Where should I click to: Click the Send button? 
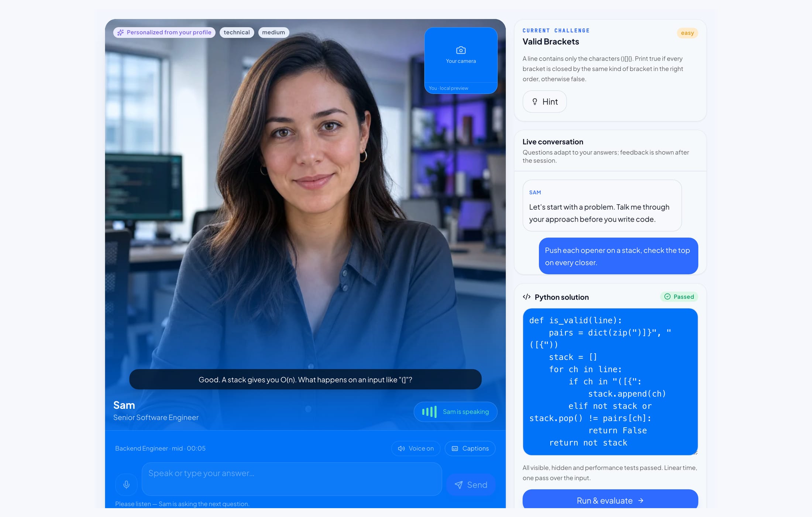point(471,485)
